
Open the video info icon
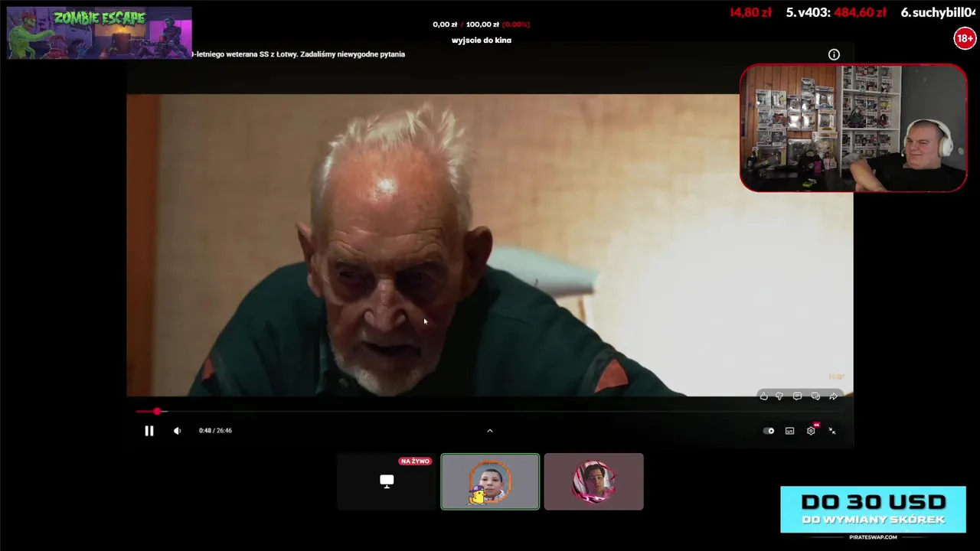tap(834, 54)
